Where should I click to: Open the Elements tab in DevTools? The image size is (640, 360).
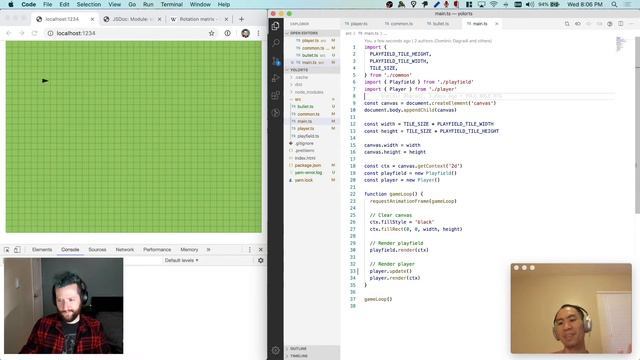coord(42,249)
